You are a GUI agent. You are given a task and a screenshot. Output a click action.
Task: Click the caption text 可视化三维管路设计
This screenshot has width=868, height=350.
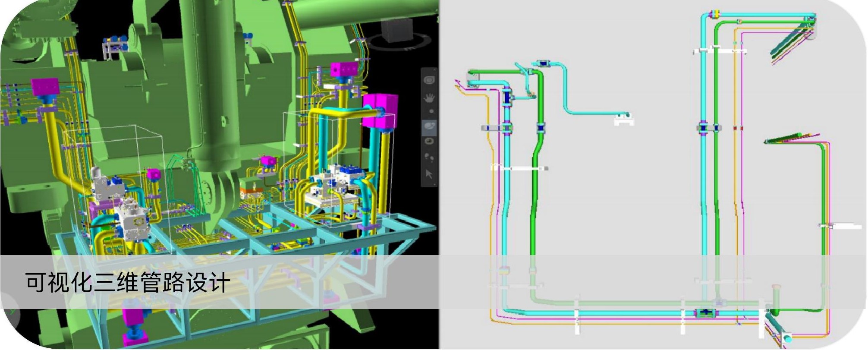(127, 283)
